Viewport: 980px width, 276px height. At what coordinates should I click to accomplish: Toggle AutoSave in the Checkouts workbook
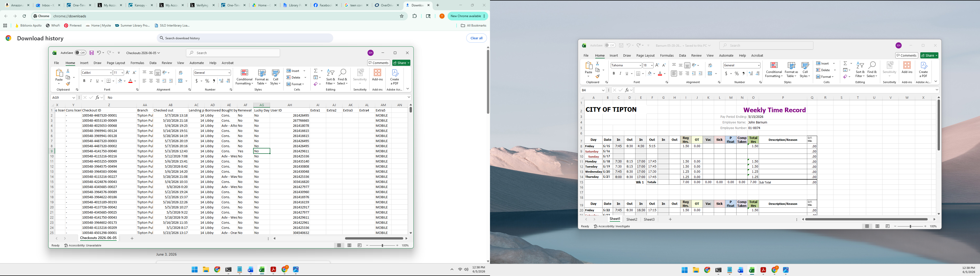click(x=80, y=53)
